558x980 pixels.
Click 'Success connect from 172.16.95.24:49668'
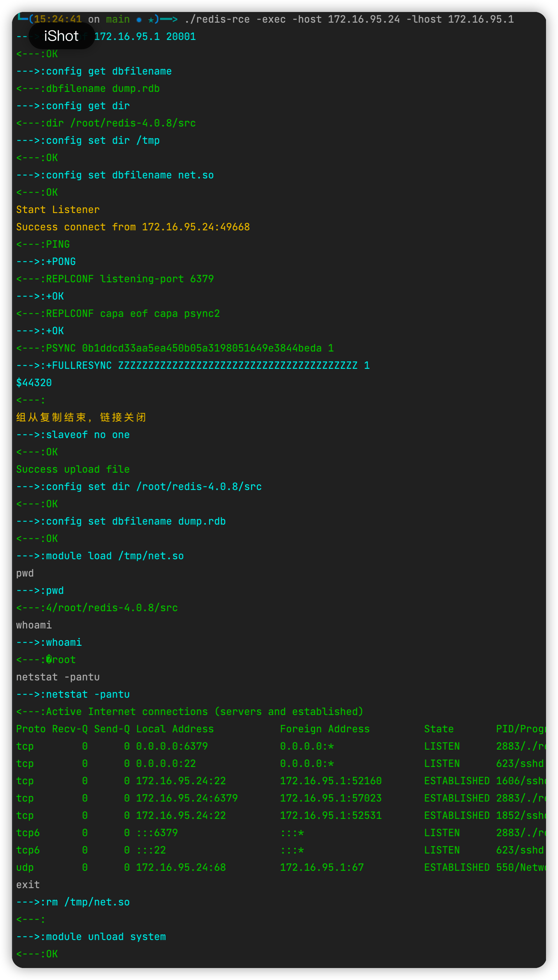[133, 227]
